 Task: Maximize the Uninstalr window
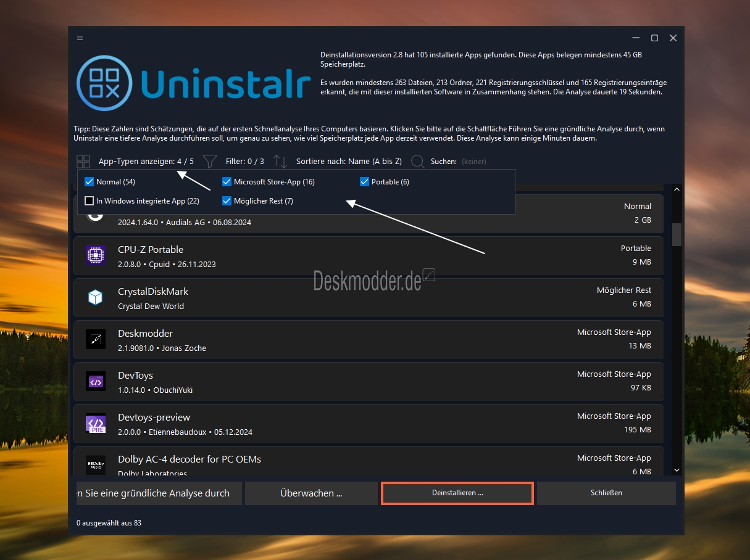point(654,38)
